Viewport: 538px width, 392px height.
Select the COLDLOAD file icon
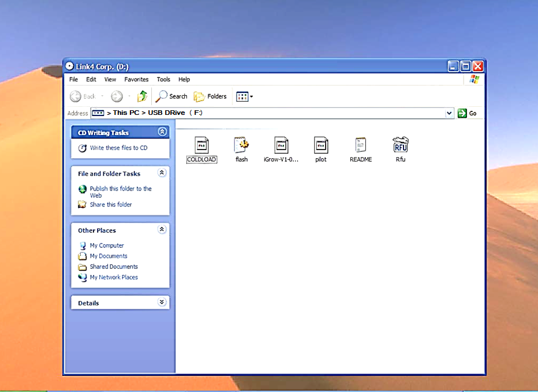tap(201, 145)
